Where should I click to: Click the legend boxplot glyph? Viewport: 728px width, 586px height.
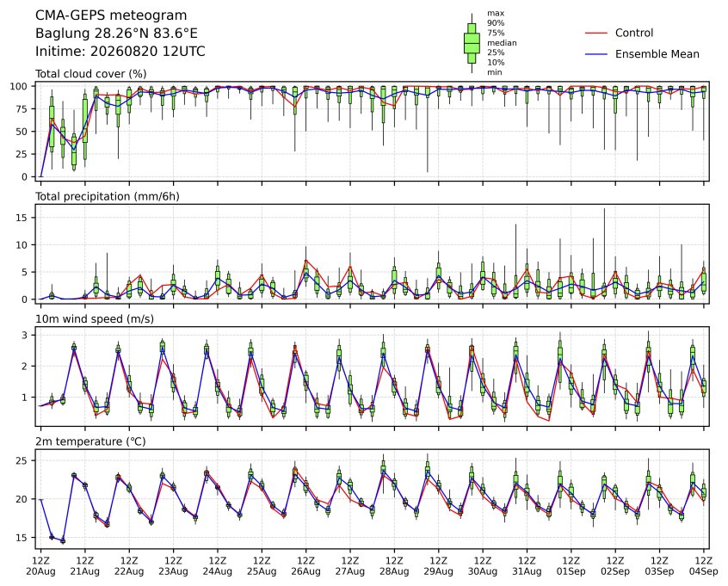point(472,43)
